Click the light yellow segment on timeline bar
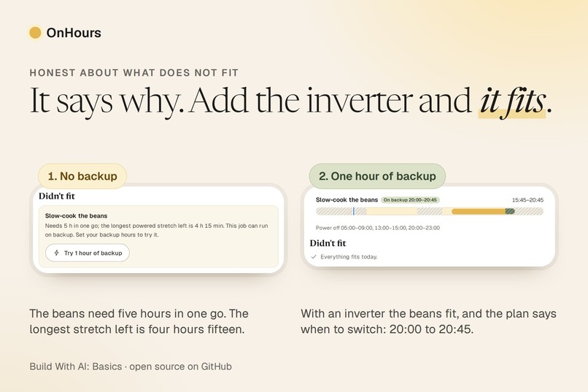Image resolution: width=588 pixels, height=392 pixels. (x=392, y=212)
